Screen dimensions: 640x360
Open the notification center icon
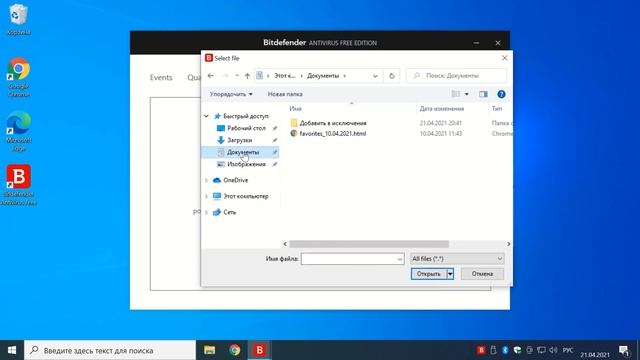[624, 350]
